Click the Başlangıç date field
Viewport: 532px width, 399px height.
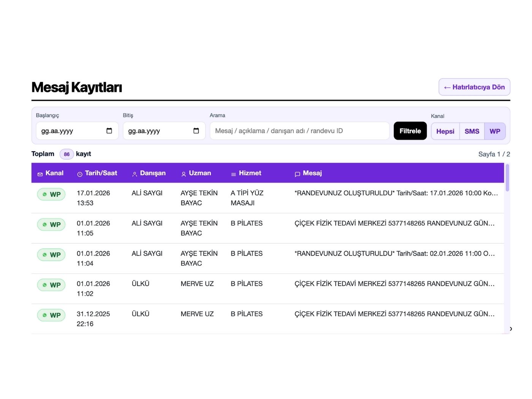pyautogui.click(x=70, y=131)
